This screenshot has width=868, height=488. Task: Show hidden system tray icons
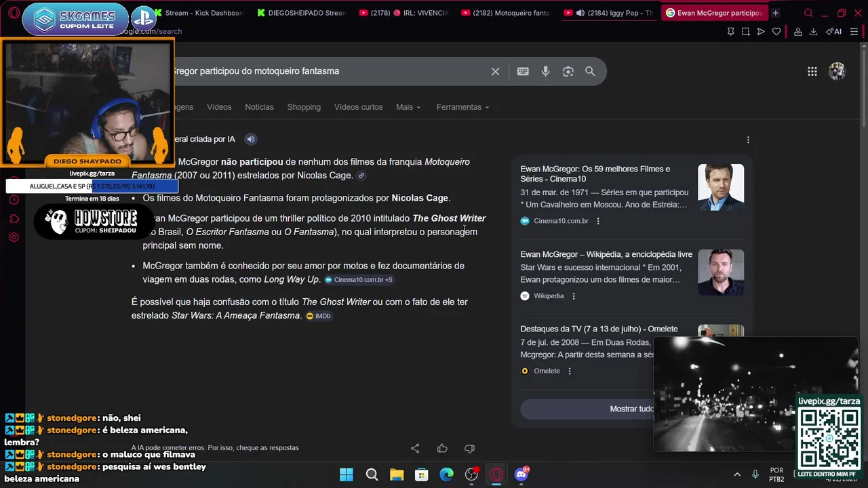737,474
